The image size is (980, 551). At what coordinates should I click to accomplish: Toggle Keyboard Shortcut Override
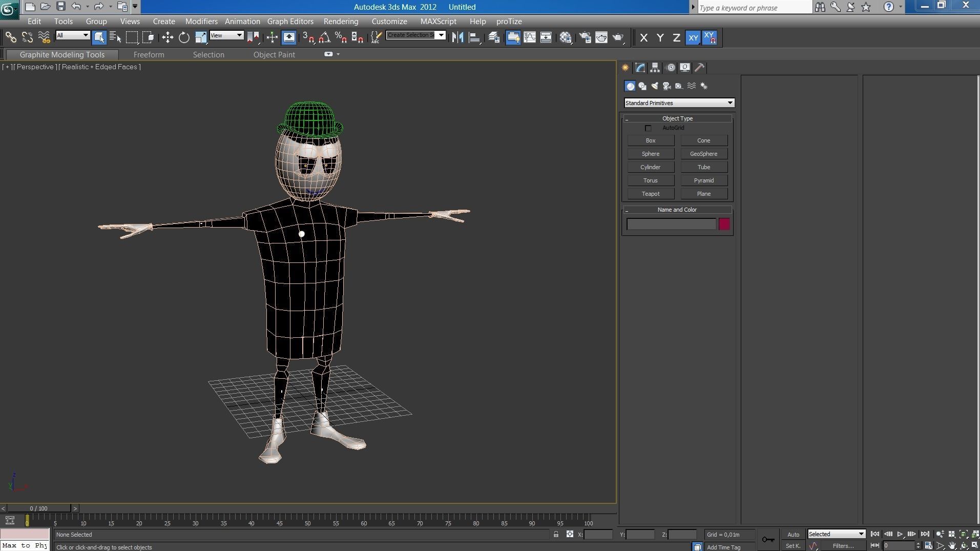pos(289,37)
